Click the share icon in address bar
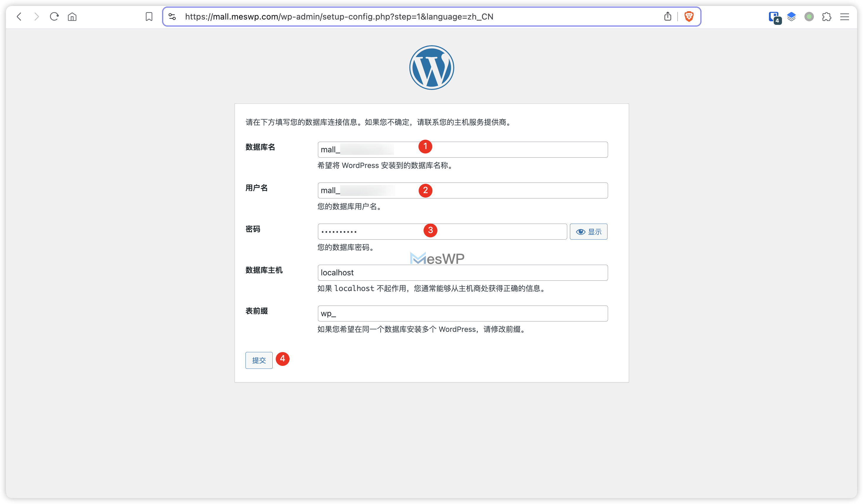This screenshot has width=863, height=504. click(x=668, y=16)
